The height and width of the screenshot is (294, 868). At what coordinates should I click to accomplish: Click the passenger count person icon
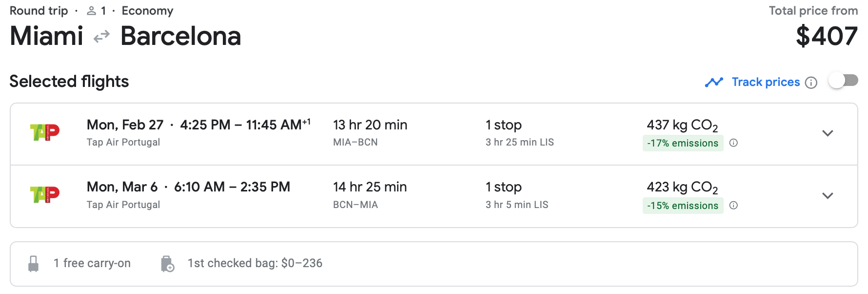pos(92,10)
